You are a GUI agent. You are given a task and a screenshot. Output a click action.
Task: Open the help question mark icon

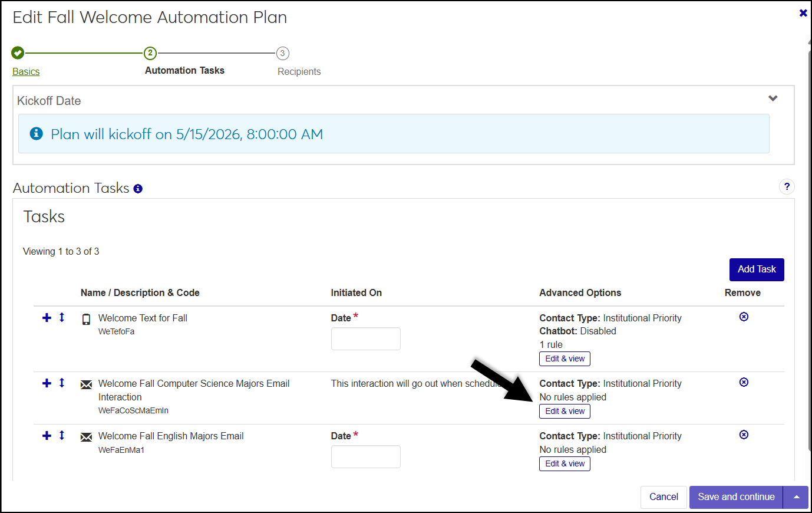(x=787, y=186)
